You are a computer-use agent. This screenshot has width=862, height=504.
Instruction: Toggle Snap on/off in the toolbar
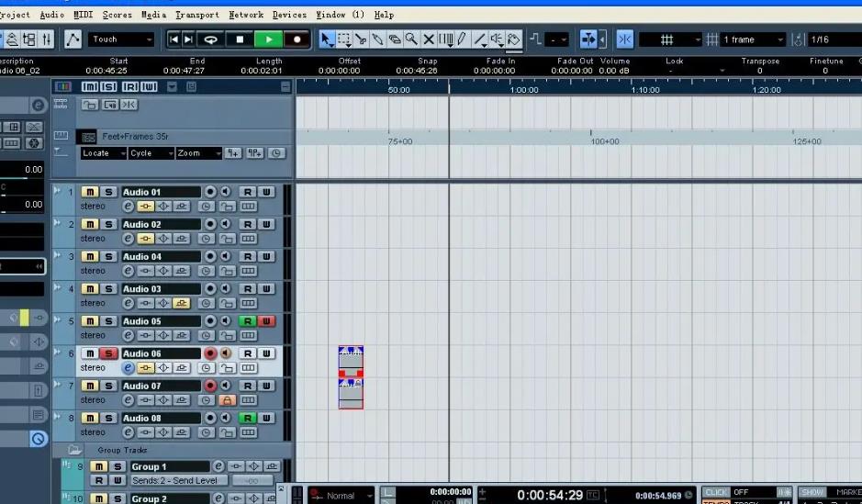[624, 39]
